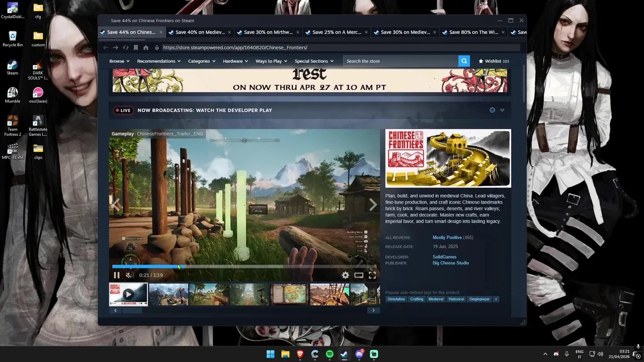Click the Chinese Frontiers header image
Viewport: 644px width, 362px height.
[448, 158]
